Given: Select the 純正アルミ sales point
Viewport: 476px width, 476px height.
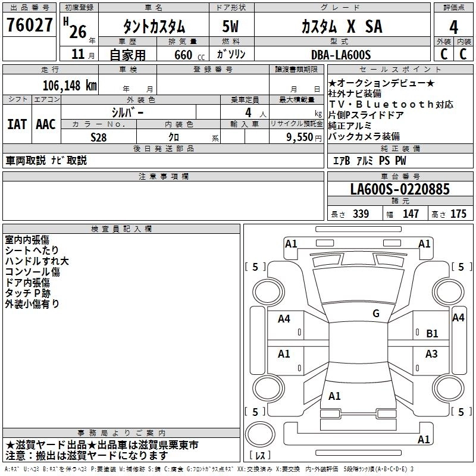Looking at the screenshot, I should tap(350, 126).
